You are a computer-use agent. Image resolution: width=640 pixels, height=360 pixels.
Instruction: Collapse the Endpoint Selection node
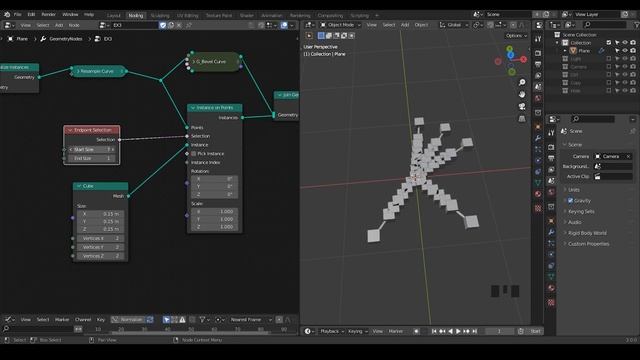pyautogui.click(x=70, y=130)
